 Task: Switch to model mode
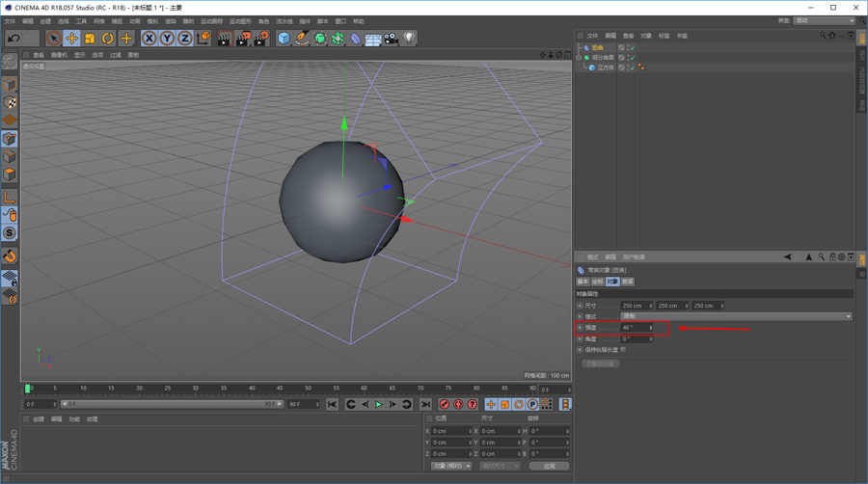[10, 84]
